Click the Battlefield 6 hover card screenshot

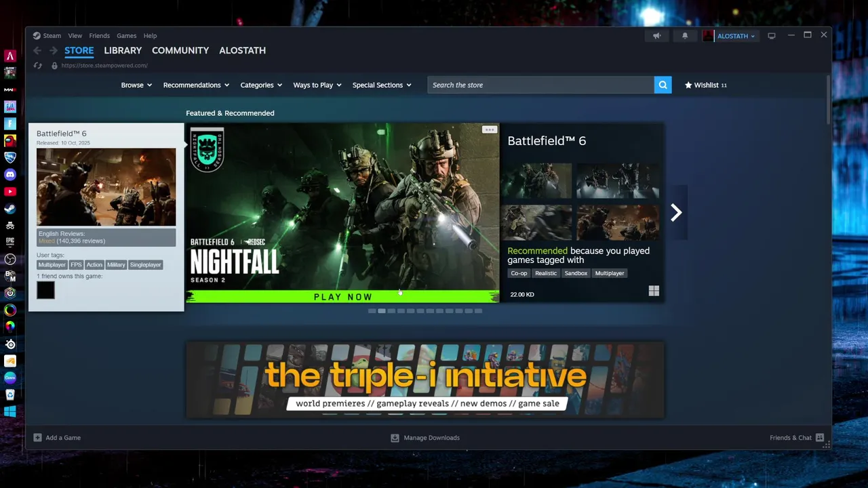click(x=106, y=187)
